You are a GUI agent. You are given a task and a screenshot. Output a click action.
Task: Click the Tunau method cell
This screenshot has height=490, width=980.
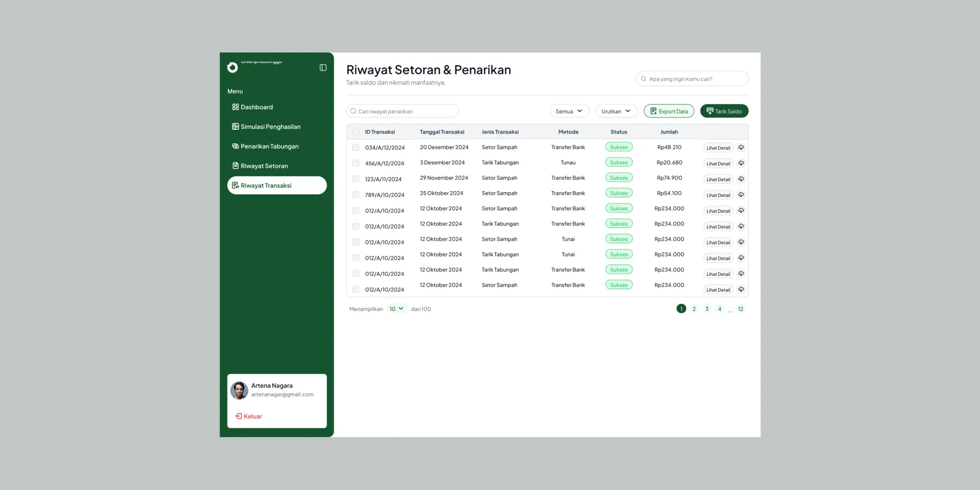(568, 163)
